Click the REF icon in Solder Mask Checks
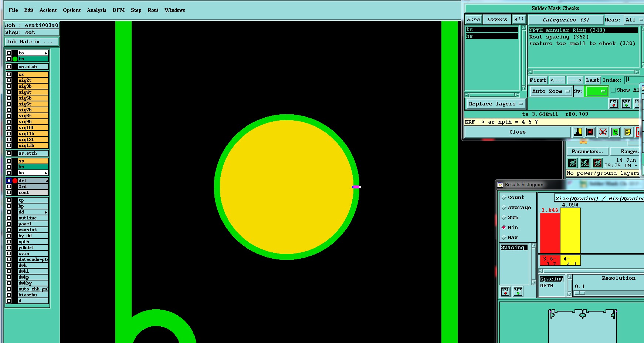 [x=626, y=104]
